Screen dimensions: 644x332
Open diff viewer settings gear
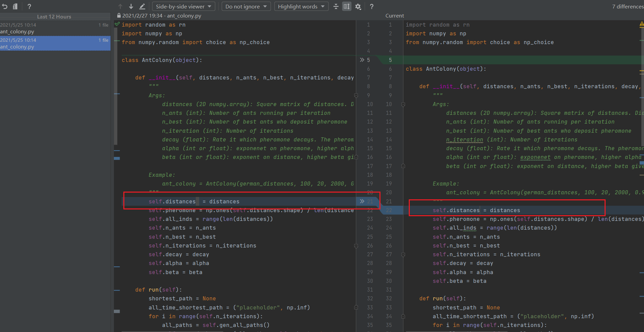point(358,6)
